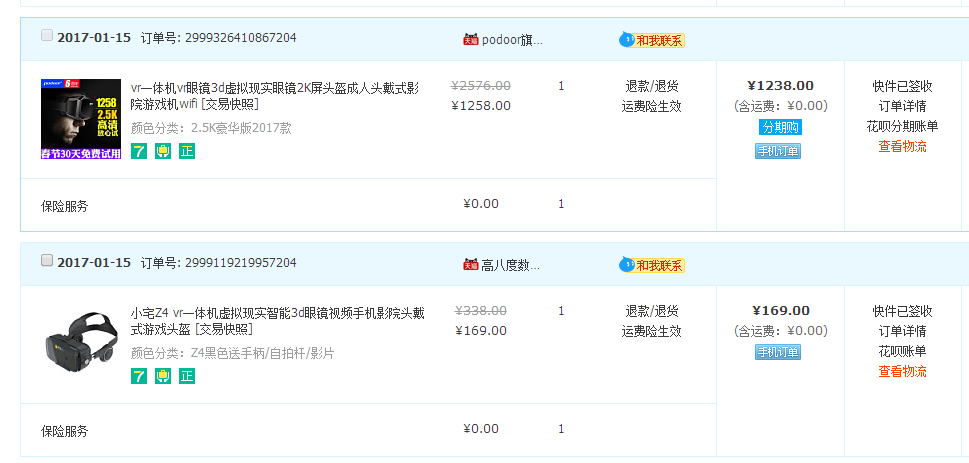Tick checkbox for order 2999119219957204
Viewport: 969px width, 463px height.
47,260
